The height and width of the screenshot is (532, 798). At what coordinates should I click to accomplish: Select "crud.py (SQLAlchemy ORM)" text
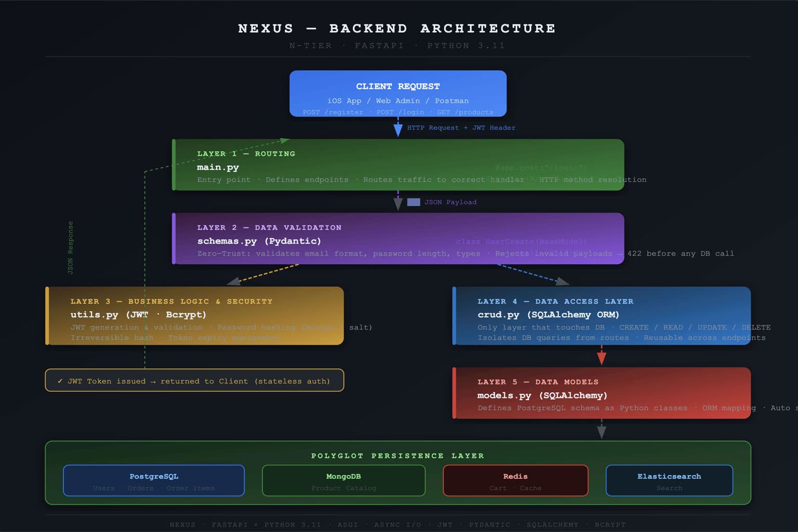coord(548,315)
